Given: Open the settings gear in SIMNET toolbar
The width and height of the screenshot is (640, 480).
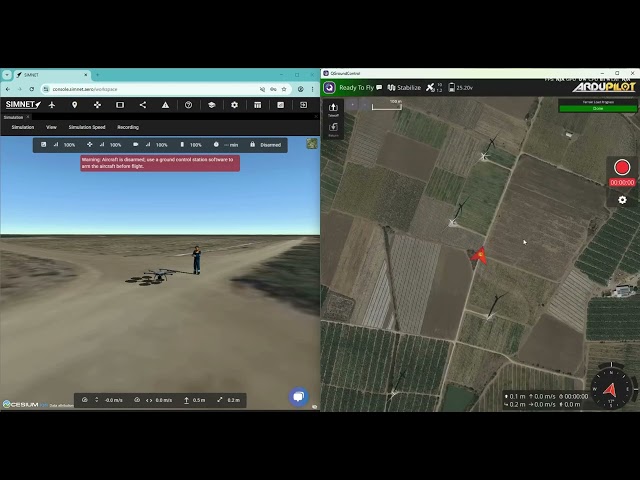Looking at the screenshot, I should click(x=234, y=105).
